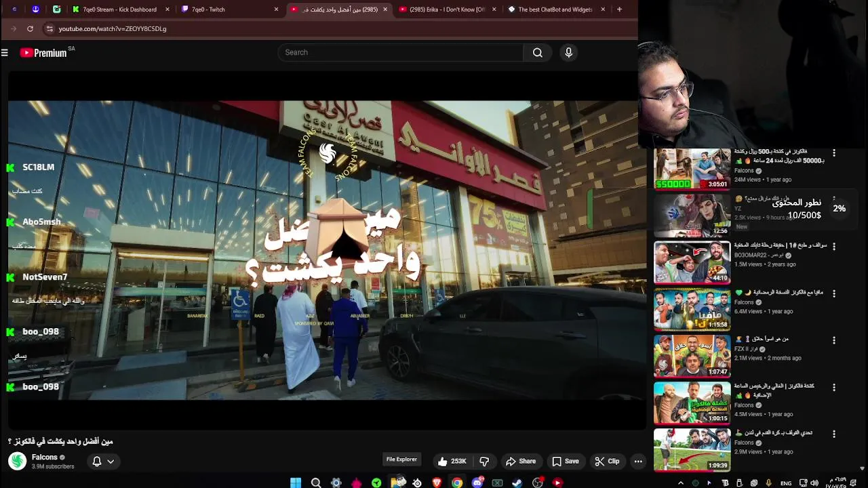
Task: Click the 3.9M subscribers text
Action: point(53,466)
